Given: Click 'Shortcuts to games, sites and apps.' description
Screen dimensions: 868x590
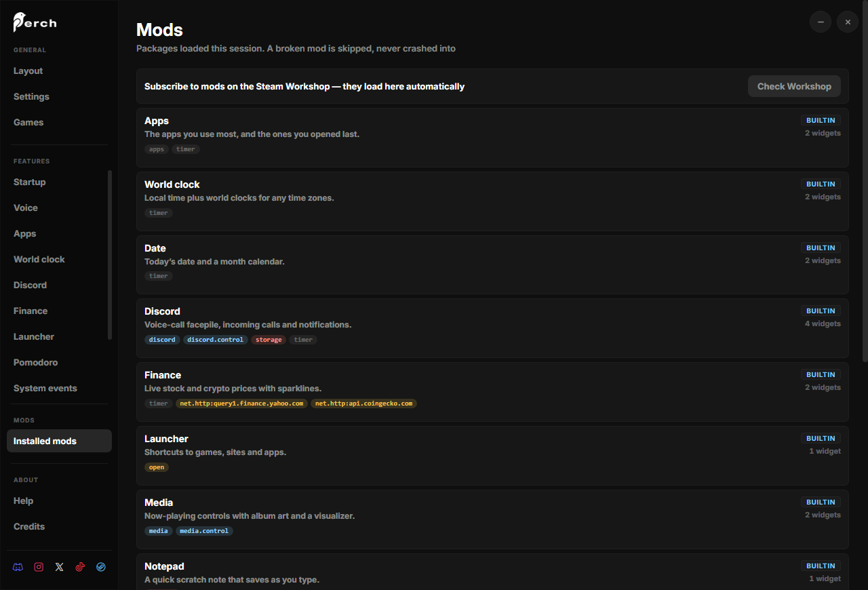Looking at the screenshot, I should coord(215,452).
